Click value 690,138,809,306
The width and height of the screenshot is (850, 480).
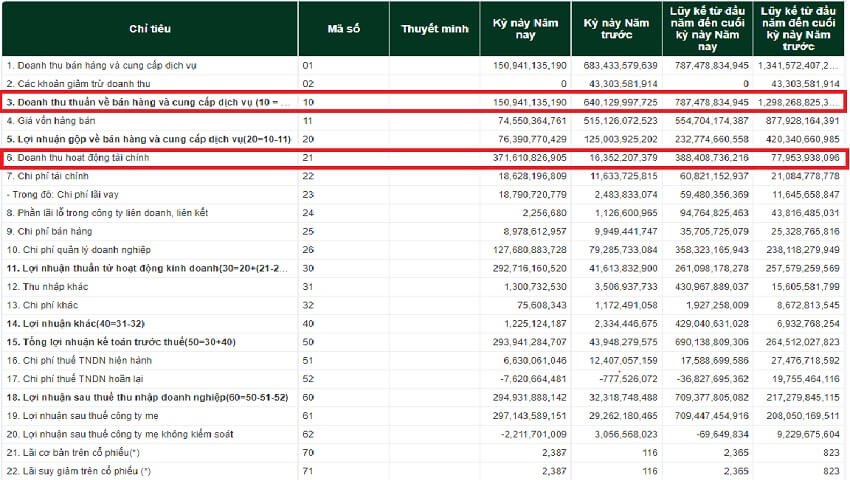(x=711, y=342)
